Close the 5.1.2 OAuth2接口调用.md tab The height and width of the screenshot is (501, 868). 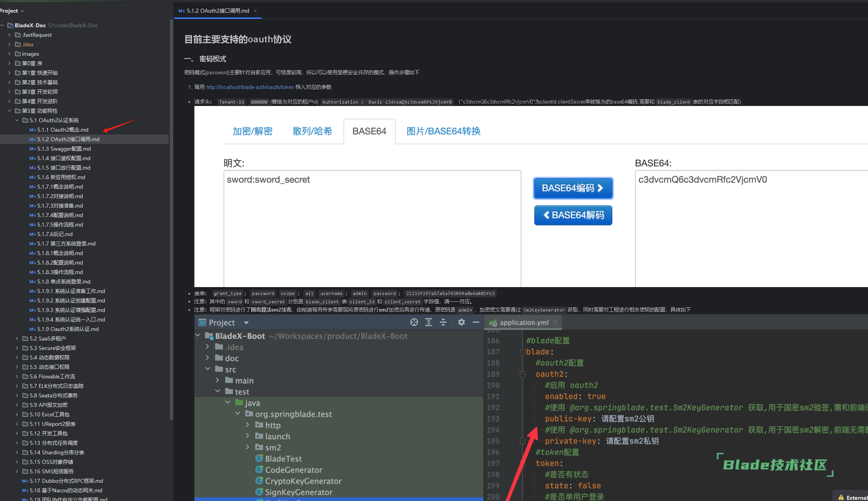click(x=255, y=11)
